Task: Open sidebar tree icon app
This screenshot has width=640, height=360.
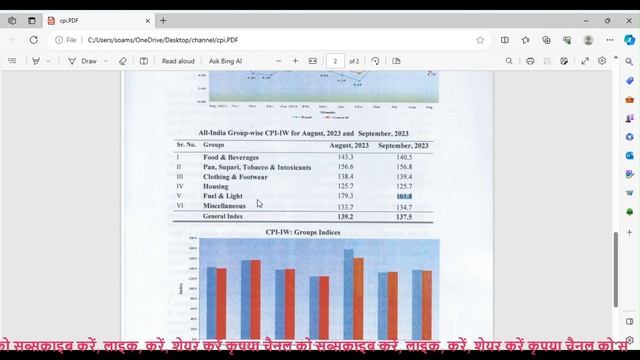Action: click(x=629, y=212)
